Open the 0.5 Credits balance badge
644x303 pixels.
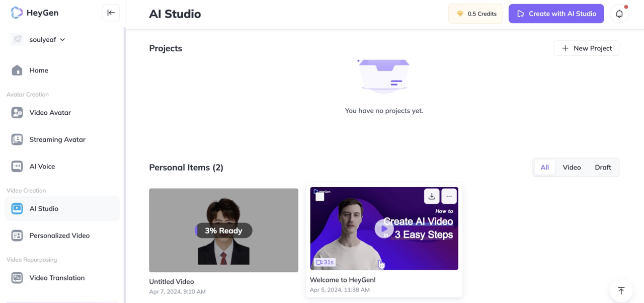(x=475, y=14)
